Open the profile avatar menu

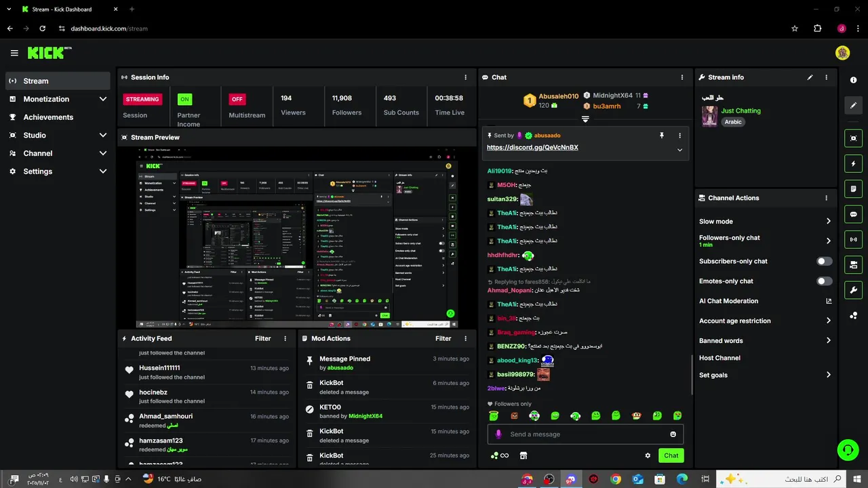tap(842, 53)
